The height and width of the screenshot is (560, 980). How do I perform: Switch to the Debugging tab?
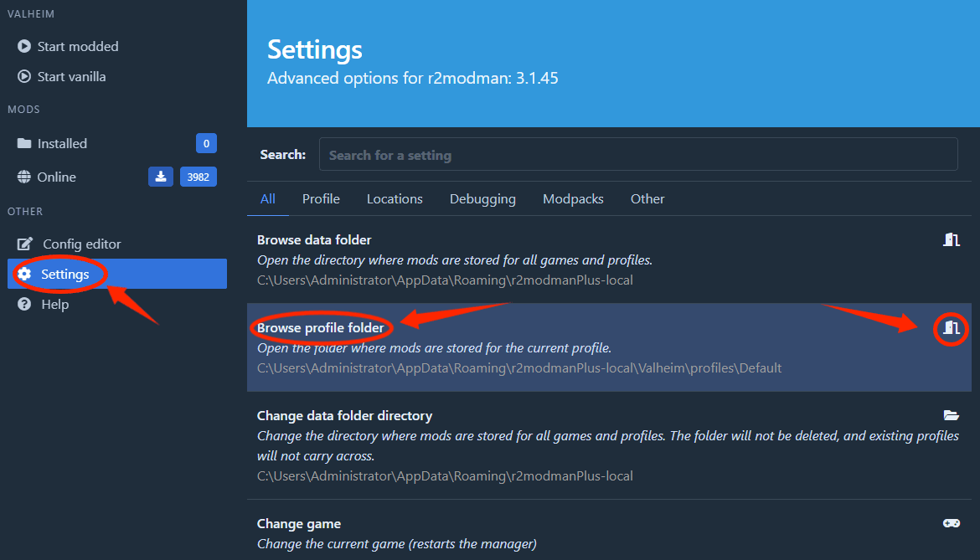pos(482,198)
